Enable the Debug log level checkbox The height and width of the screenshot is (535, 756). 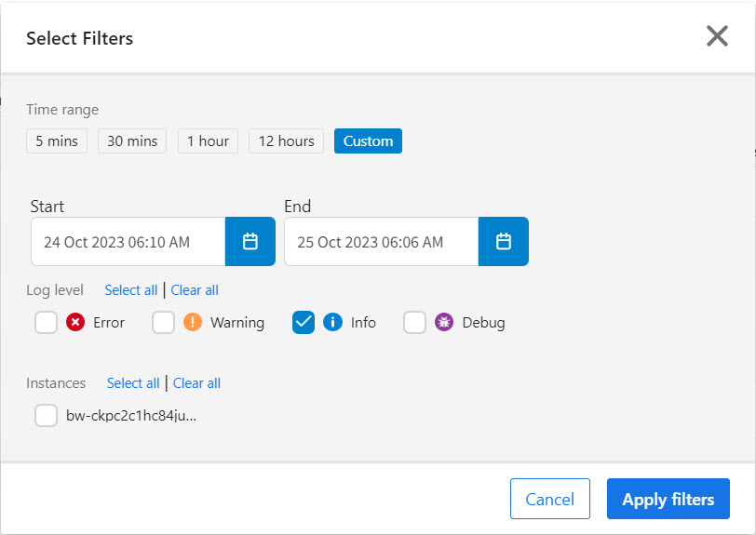click(x=415, y=323)
